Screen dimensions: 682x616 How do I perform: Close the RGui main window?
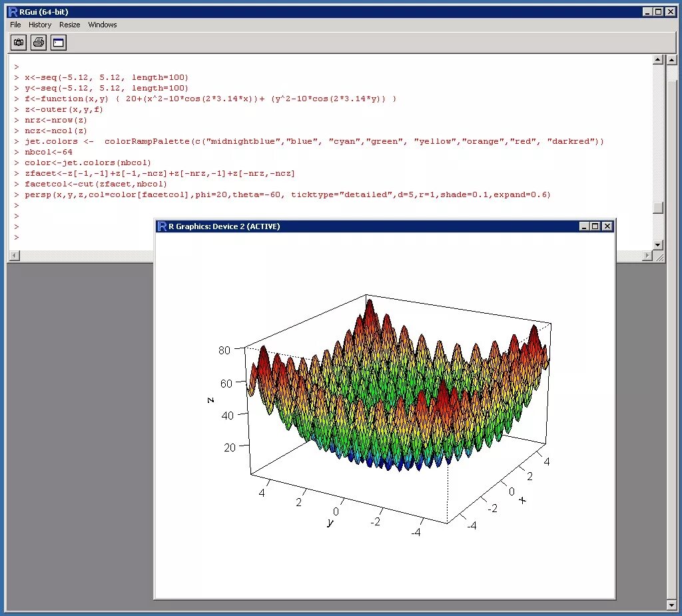pos(670,12)
